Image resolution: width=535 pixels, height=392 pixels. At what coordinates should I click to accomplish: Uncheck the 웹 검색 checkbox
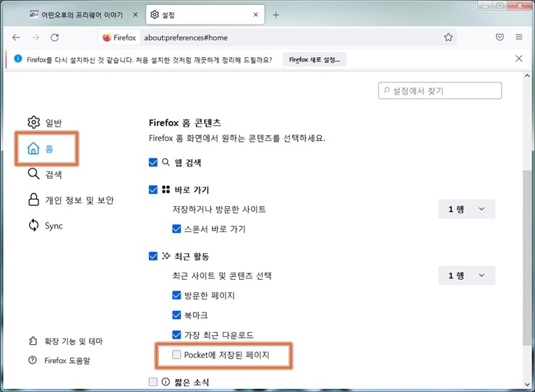[x=153, y=162]
